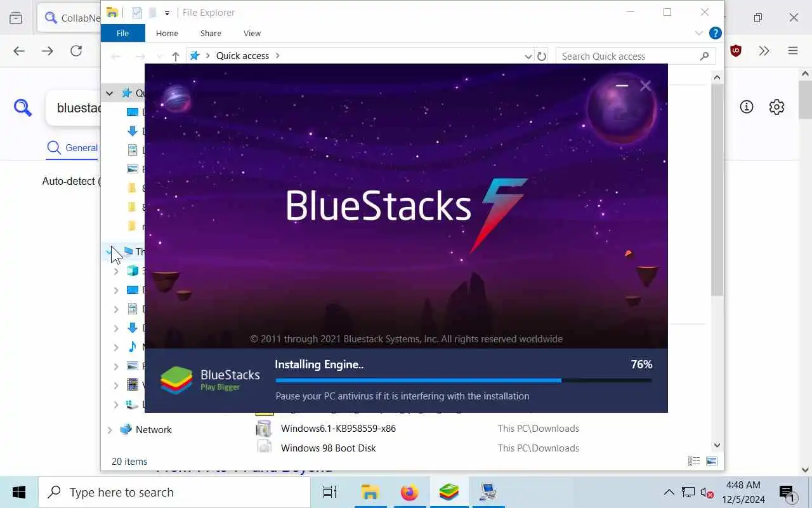The height and width of the screenshot is (508, 812).
Task: Click the search info icon in browser
Action: pyautogui.click(x=747, y=107)
